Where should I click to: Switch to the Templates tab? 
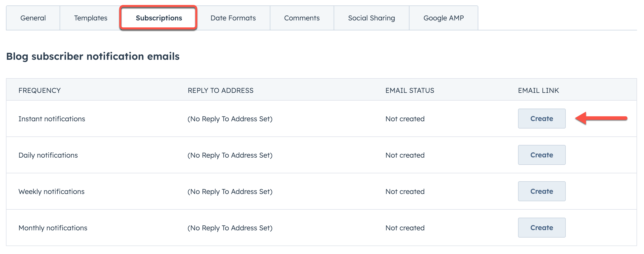(90, 18)
